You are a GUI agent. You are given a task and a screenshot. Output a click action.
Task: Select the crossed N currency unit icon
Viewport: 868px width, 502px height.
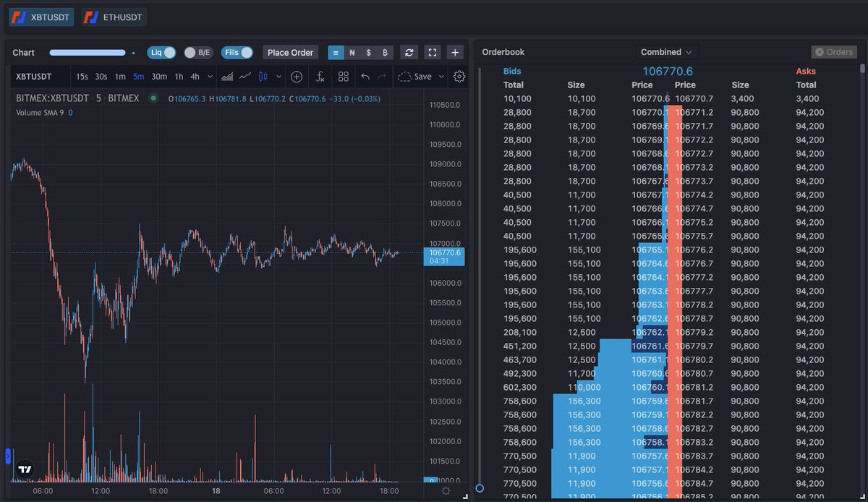(x=352, y=53)
